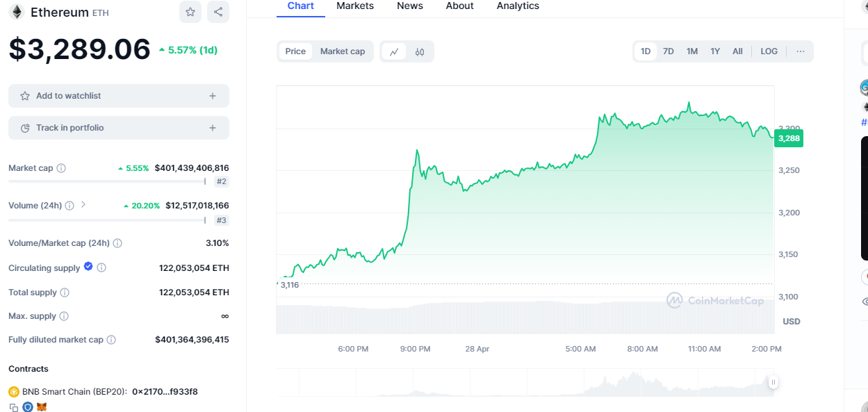
Task: Switch to candlestick chart icon
Action: 420,51
